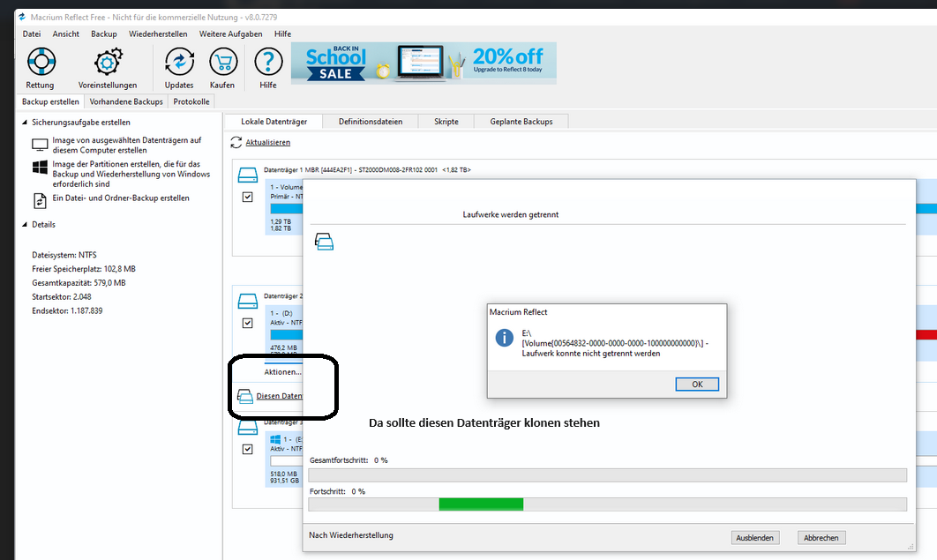Open the Ansicht menu
The width and height of the screenshot is (937, 560).
click(x=66, y=34)
